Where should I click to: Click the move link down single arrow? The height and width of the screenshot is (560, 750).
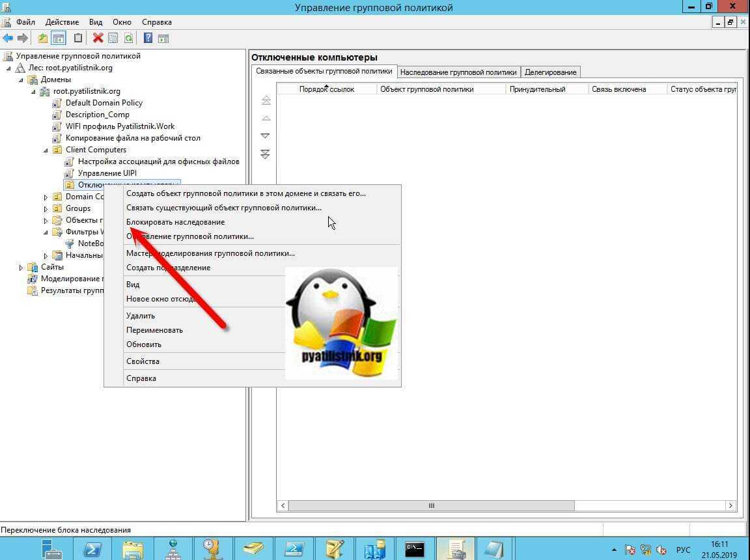coord(266,136)
